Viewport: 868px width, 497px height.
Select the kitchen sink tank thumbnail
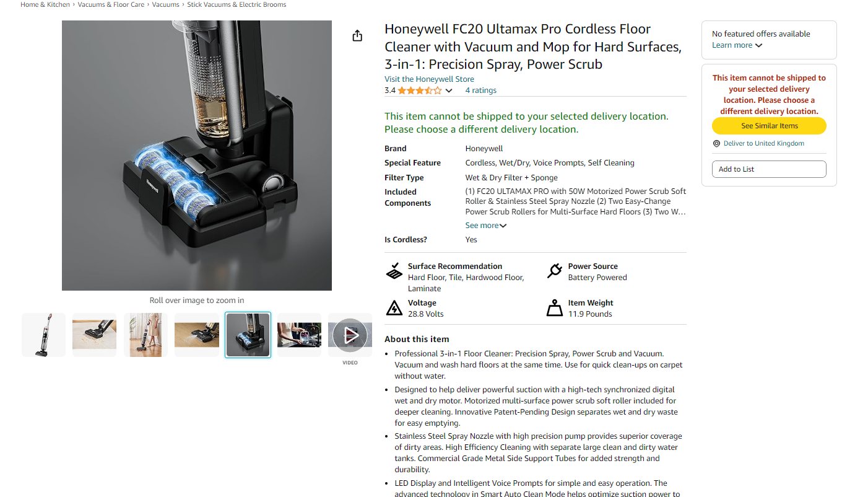coord(299,335)
